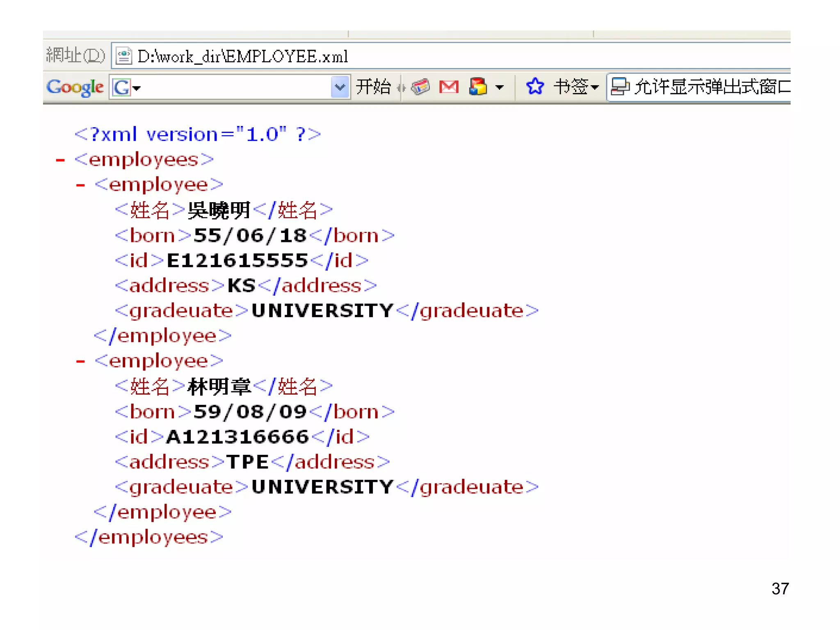Click the blue bookmark star icon

click(x=535, y=87)
